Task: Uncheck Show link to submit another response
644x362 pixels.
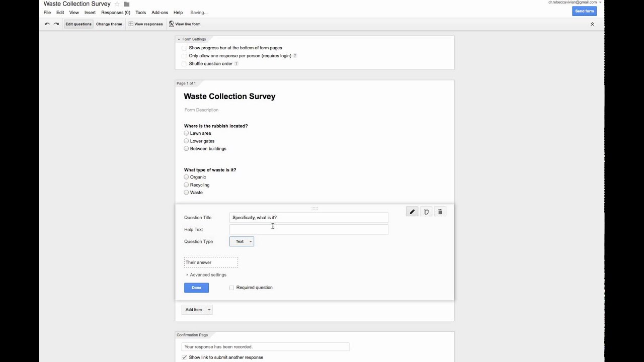Action: pyautogui.click(x=184, y=357)
